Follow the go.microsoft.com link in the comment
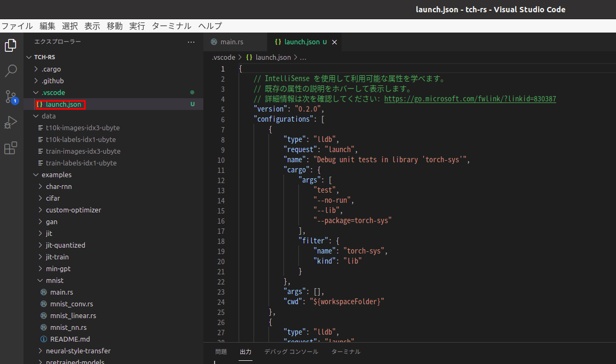This screenshot has width=616, height=364. (x=470, y=99)
